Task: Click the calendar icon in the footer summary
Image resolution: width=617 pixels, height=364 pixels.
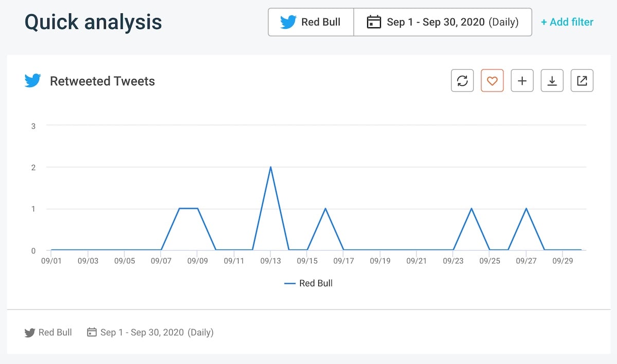Action: [x=92, y=332]
